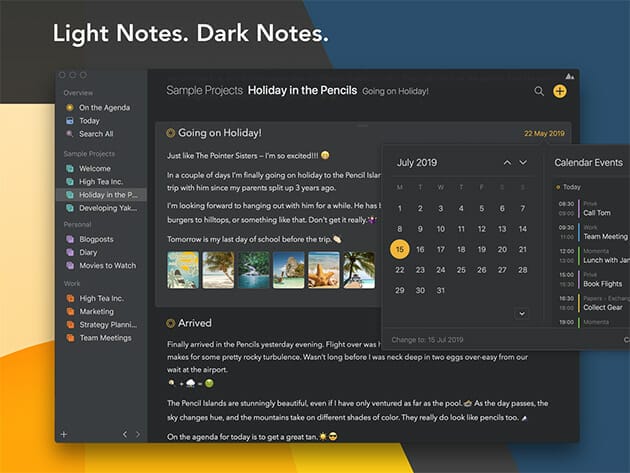The height and width of the screenshot is (473, 630).
Task: Click the agenda circle beside Going on Holiday!
Action: (x=170, y=133)
